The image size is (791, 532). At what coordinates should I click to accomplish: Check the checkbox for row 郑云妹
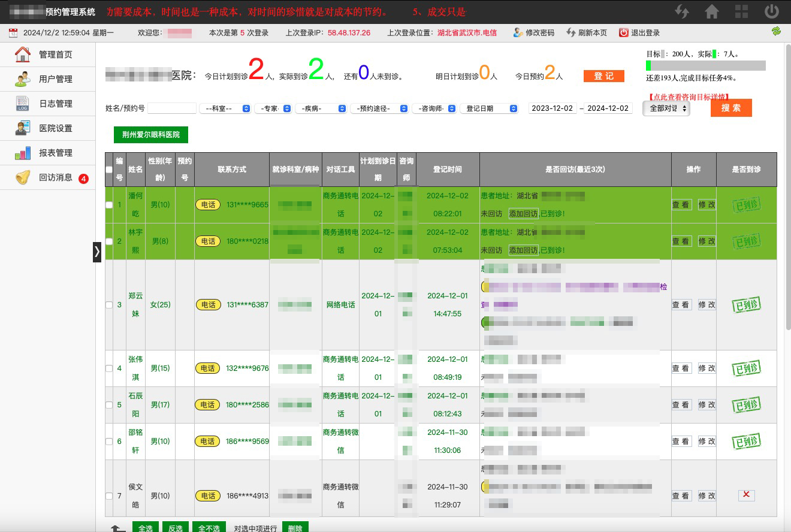tap(108, 305)
